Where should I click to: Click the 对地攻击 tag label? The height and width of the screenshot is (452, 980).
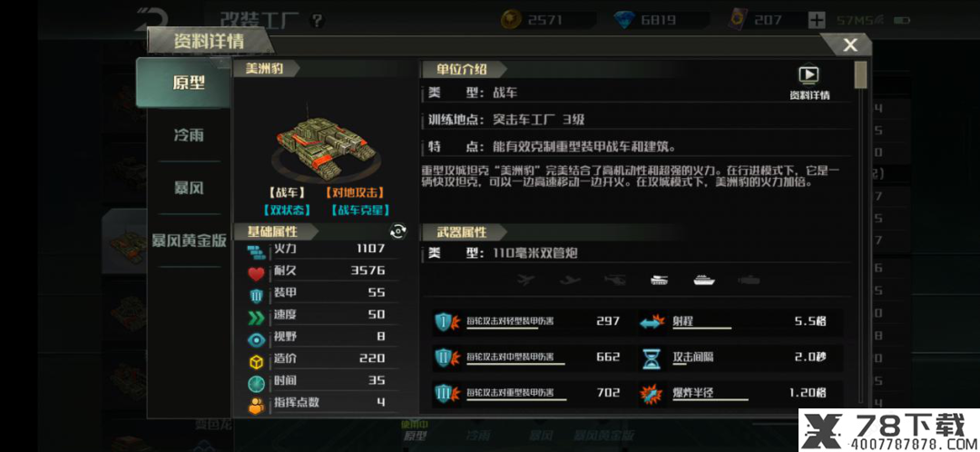[x=354, y=193]
